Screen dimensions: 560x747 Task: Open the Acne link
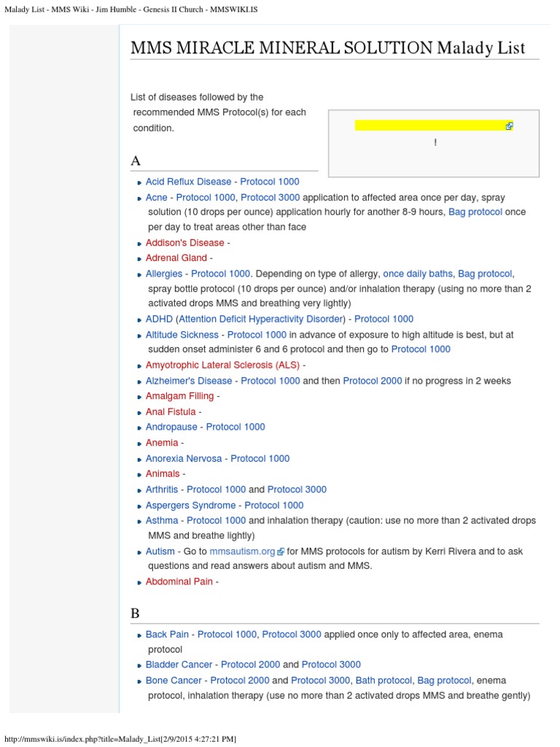click(157, 197)
